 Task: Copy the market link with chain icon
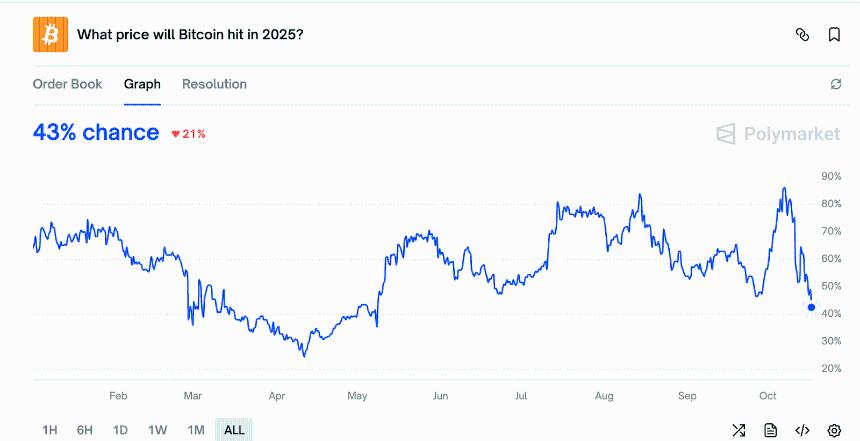802,35
